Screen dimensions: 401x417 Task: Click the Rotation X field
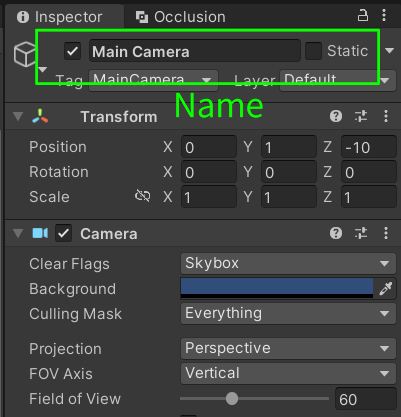click(x=209, y=172)
